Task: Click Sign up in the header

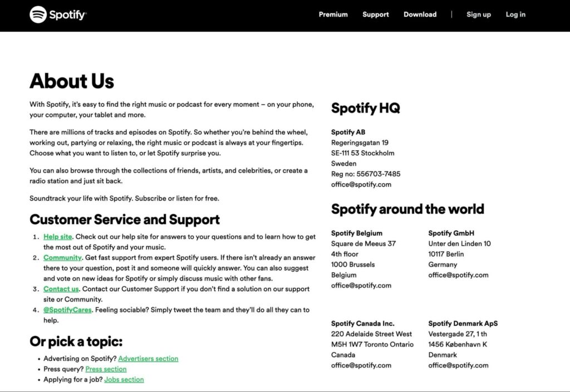Action: (x=478, y=14)
